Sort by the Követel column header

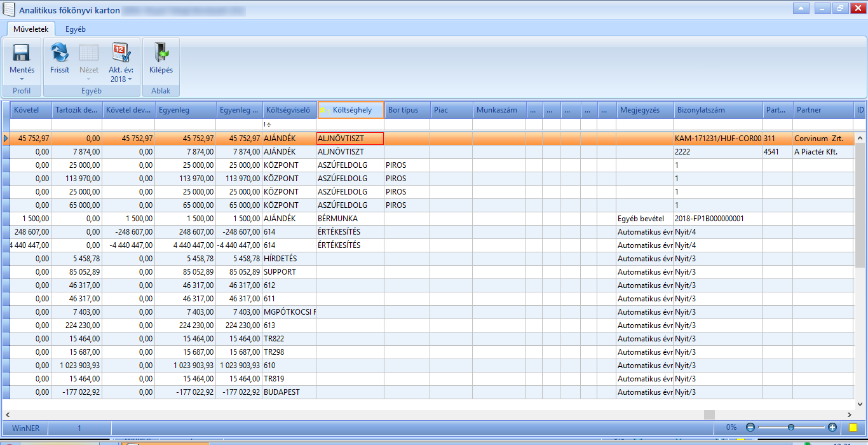click(31, 110)
